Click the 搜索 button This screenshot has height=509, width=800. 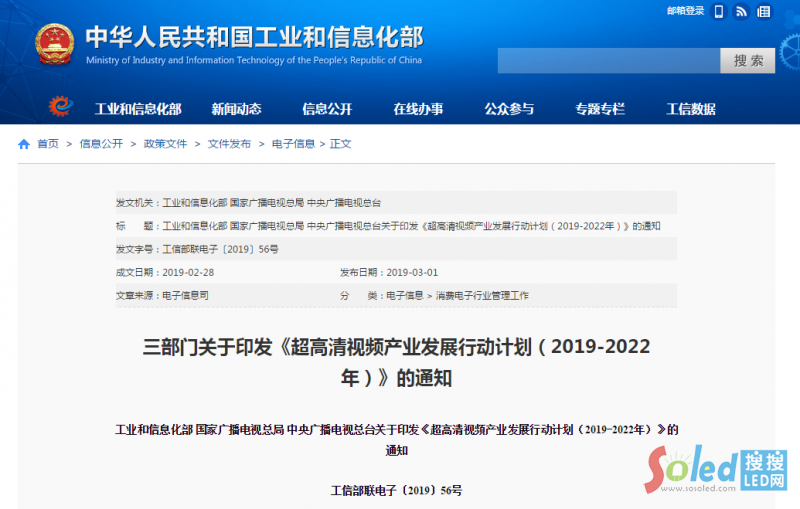click(747, 60)
